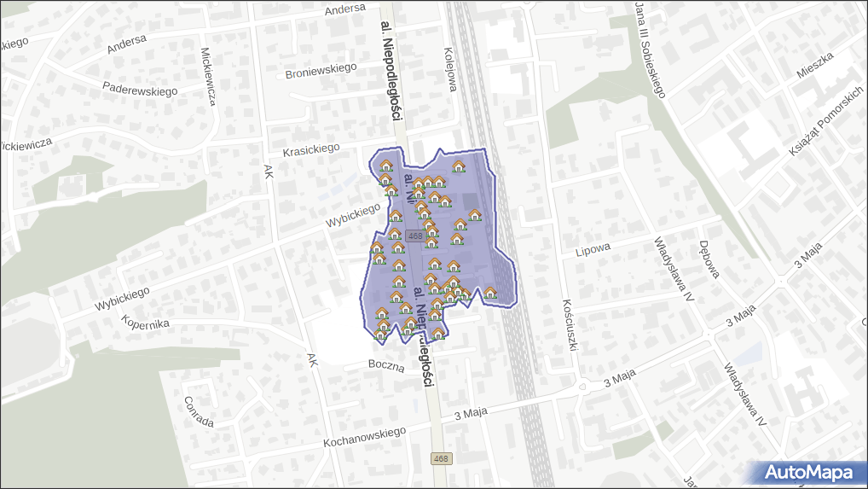
Task: Click the Krasickiego street label
Action: (311, 148)
